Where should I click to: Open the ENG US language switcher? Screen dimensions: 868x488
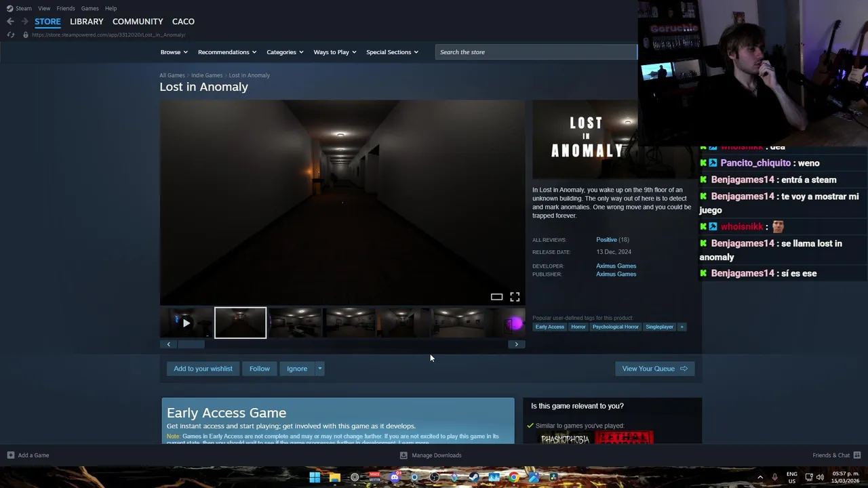click(x=792, y=477)
